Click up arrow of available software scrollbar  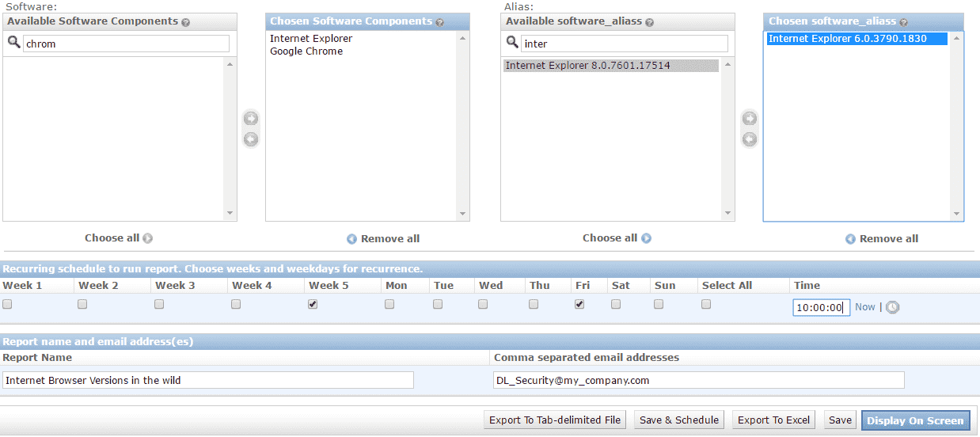(230, 63)
